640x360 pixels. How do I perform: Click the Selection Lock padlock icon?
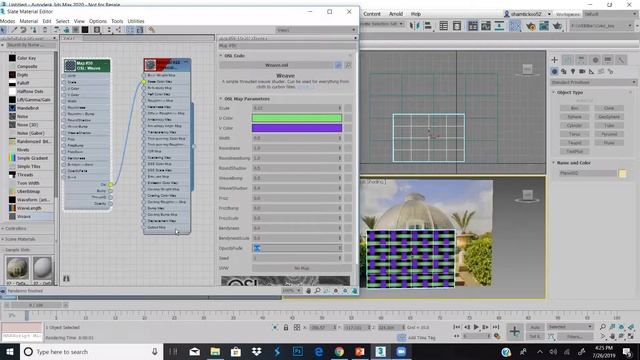[286, 327]
